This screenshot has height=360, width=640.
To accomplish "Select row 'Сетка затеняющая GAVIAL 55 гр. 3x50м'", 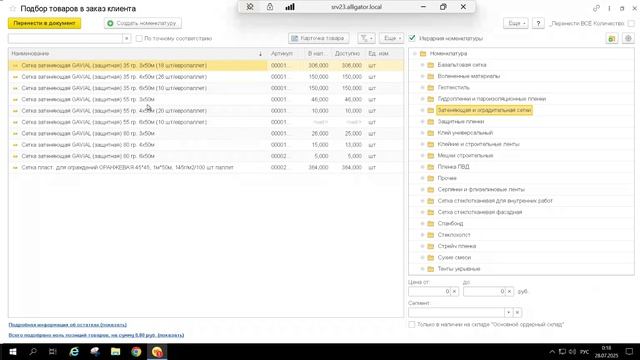I will [x=206, y=100].
